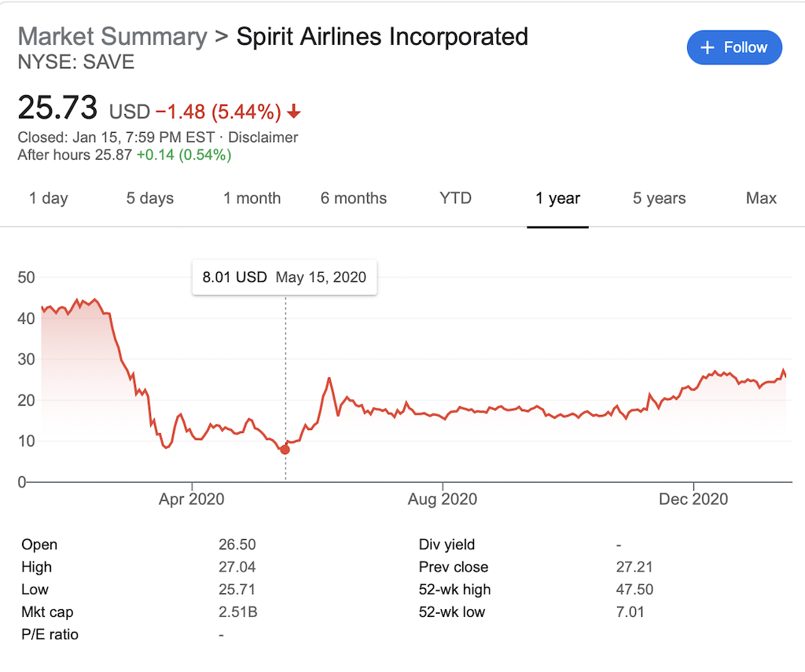Click the red chart data point marker
Image resolution: width=805 pixels, height=672 pixels.
(285, 450)
